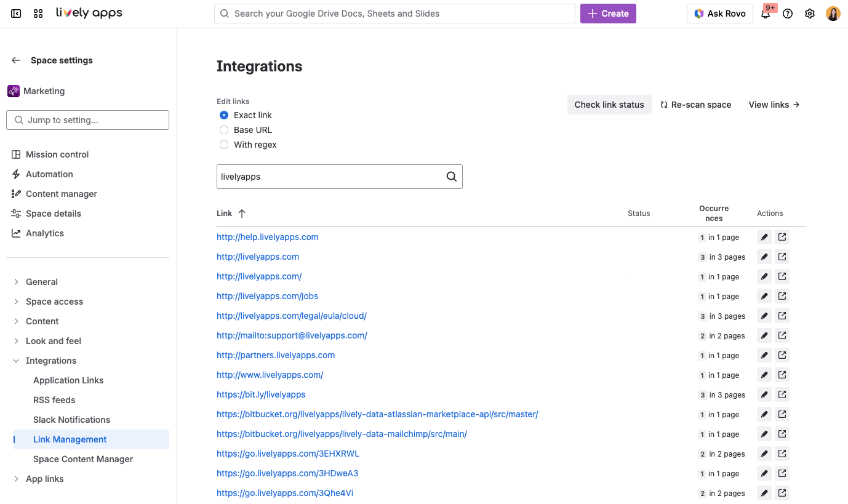Click the pencil icon to edit http://livelyapps.com
The image size is (848, 504).
(764, 256)
